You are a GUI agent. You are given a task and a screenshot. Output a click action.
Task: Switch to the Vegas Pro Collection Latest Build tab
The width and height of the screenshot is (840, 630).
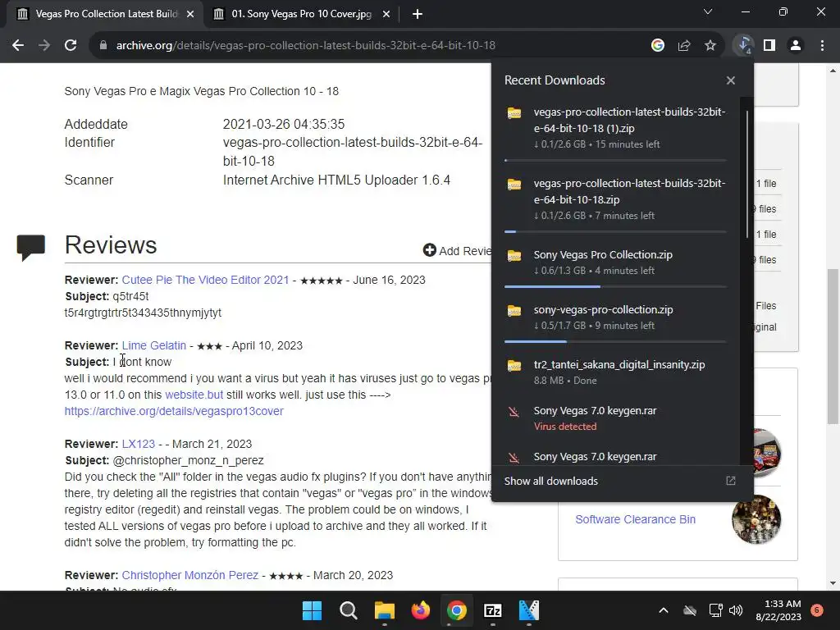click(x=106, y=14)
